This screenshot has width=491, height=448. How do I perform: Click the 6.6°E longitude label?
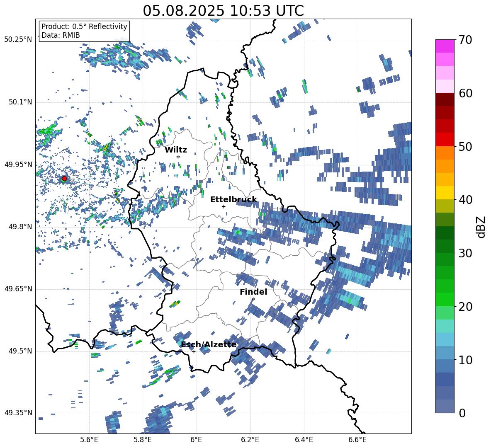[x=357, y=440]
